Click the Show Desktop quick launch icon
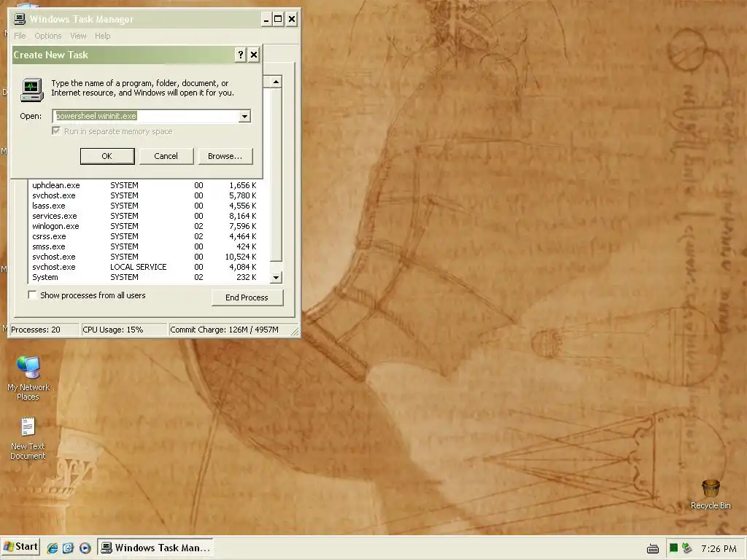 tap(68, 548)
